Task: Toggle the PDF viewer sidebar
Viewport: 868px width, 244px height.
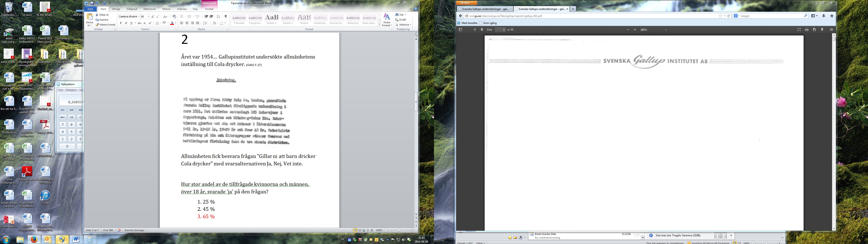Action: click(460, 30)
